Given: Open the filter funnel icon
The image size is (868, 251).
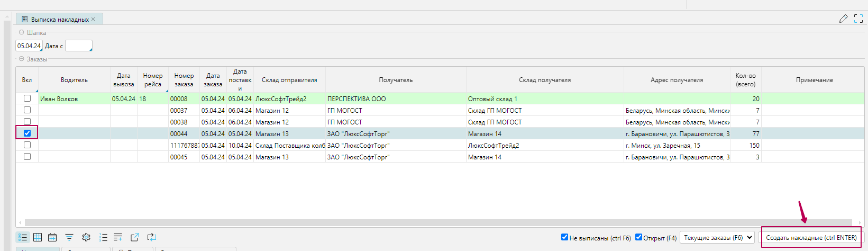Looking at the screenshot, I should click(x=69, y=237).
